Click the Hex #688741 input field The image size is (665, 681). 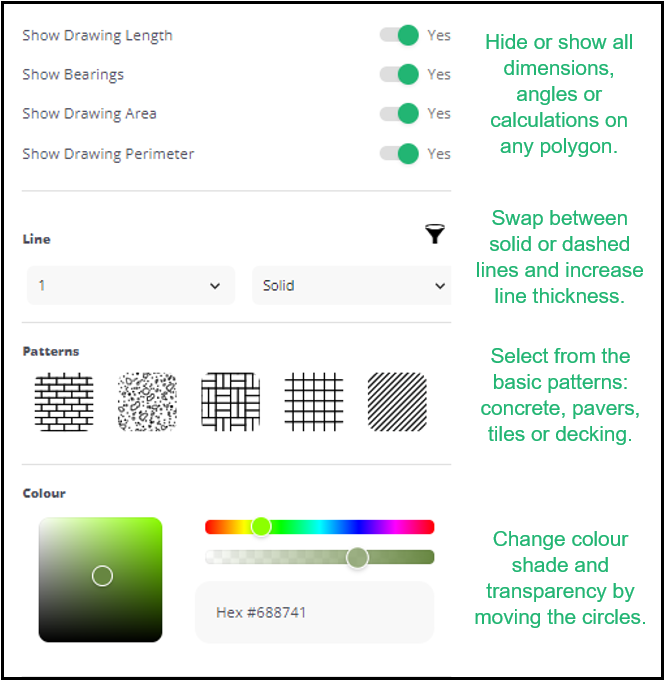coord(314,612)
